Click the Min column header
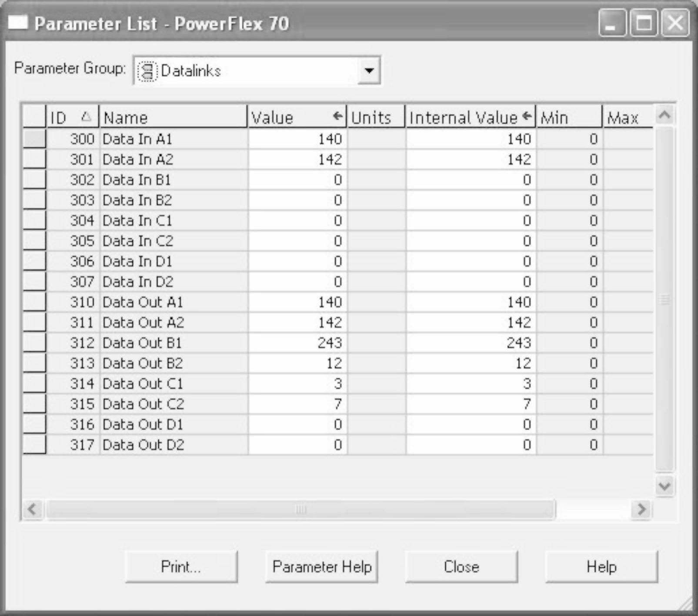Viewport: 698px width, 616px height. coord(570,117)
